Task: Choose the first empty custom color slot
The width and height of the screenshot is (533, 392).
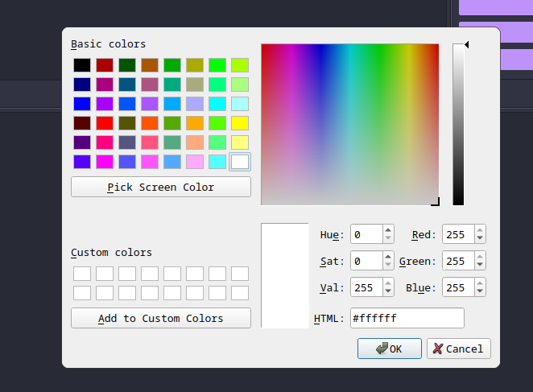Action: pos(82,274)
